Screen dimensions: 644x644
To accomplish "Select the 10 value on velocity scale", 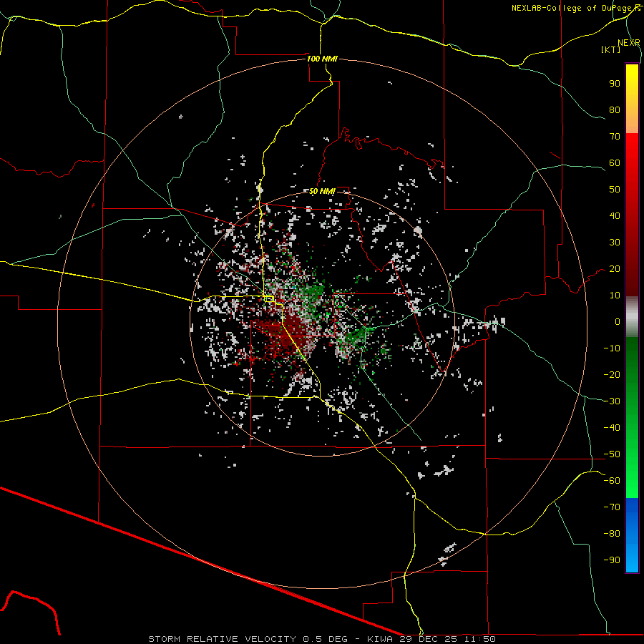I will [x=615, y=296].
